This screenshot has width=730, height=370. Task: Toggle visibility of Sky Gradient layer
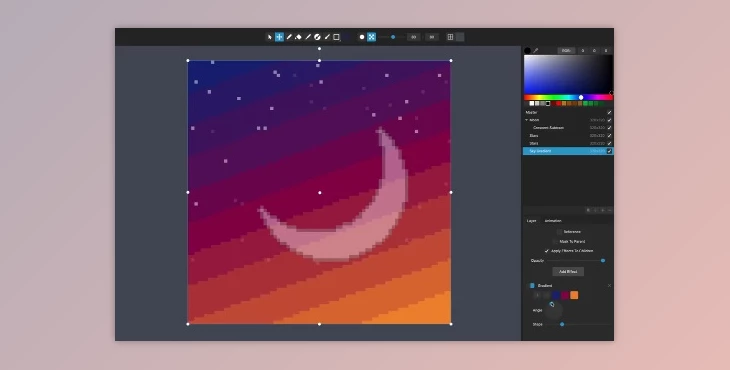click(x=609, y=151)
